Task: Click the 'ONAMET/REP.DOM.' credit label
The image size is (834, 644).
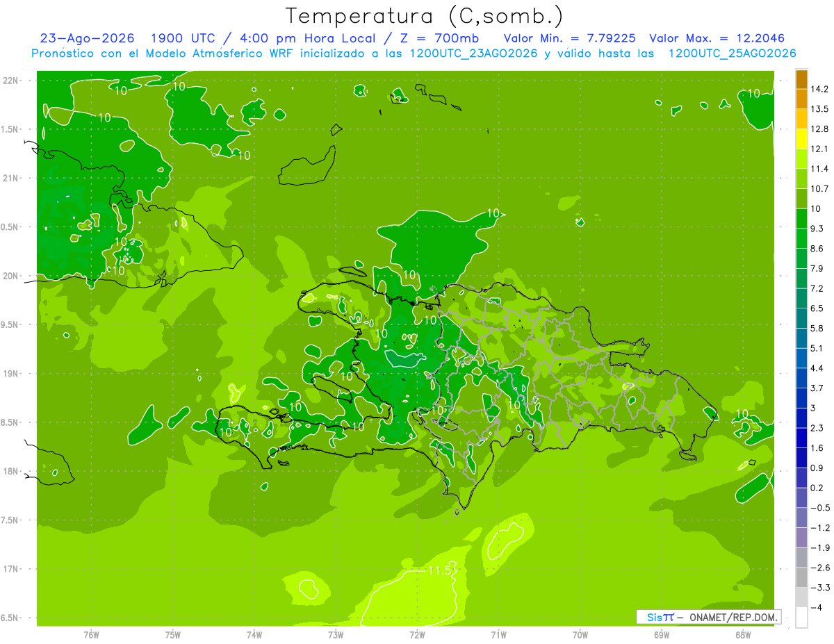Action: tap(734, 617)
